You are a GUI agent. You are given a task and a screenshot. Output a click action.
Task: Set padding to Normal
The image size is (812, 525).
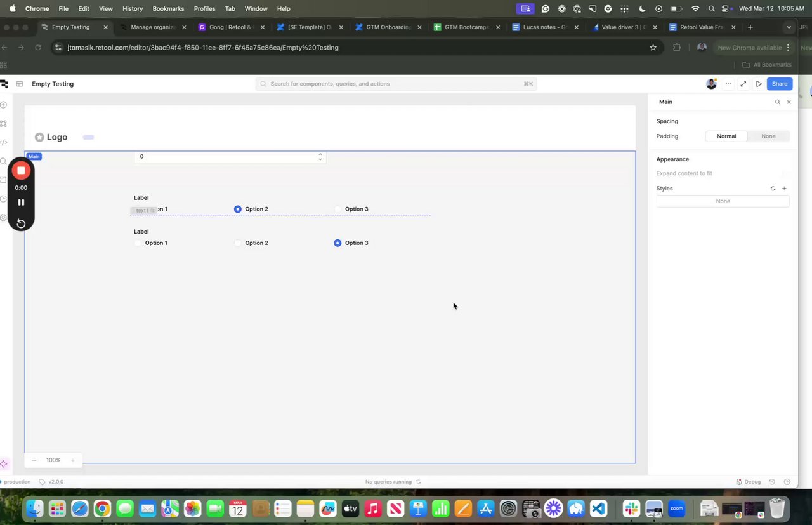[726, 136]
